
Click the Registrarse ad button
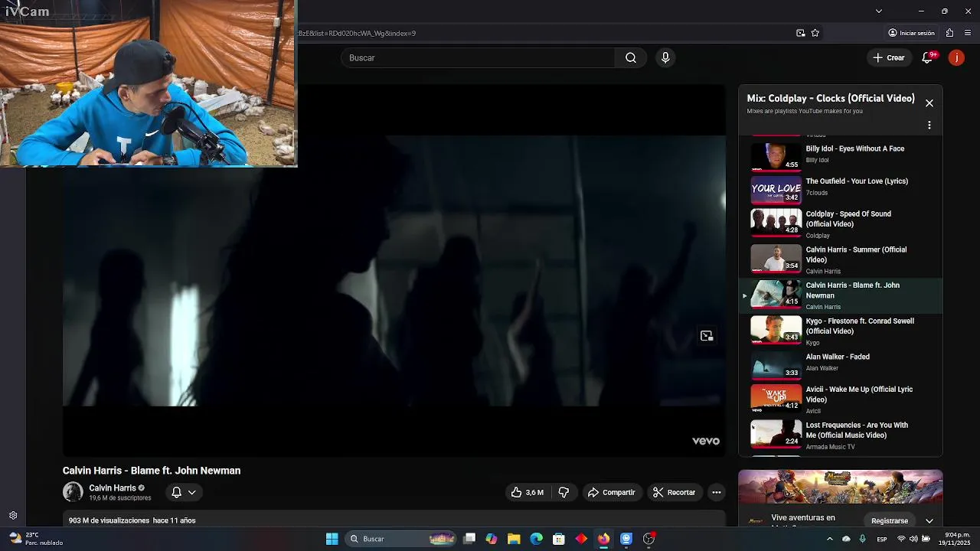pos(890,521)
